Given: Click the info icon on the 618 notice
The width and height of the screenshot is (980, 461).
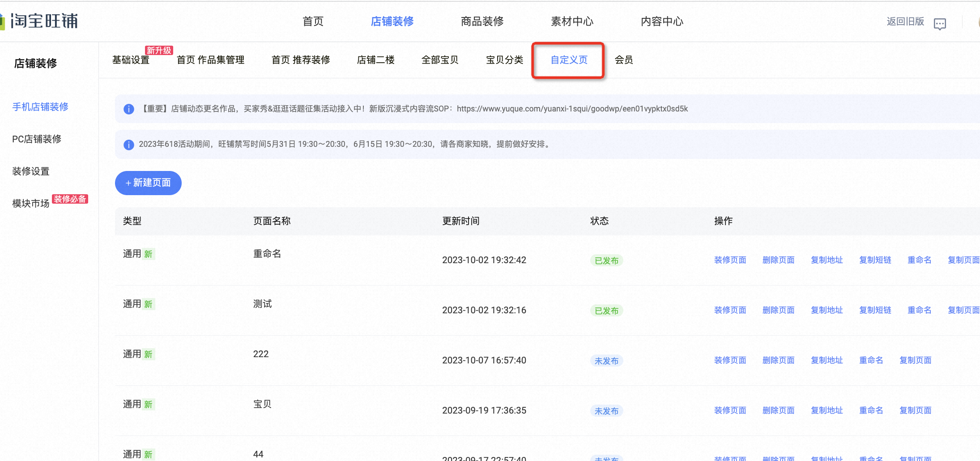Looking at the screenshot, I should (129, 145).
